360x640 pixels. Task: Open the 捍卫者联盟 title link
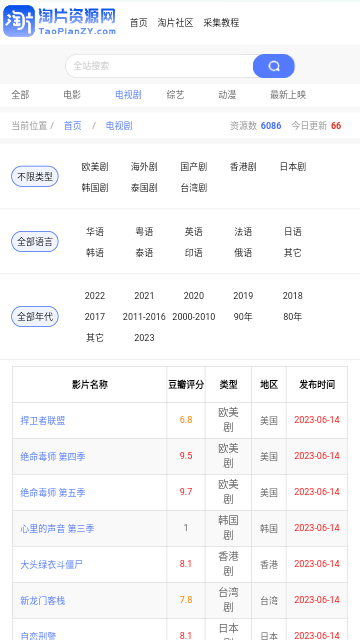(43, 421)
